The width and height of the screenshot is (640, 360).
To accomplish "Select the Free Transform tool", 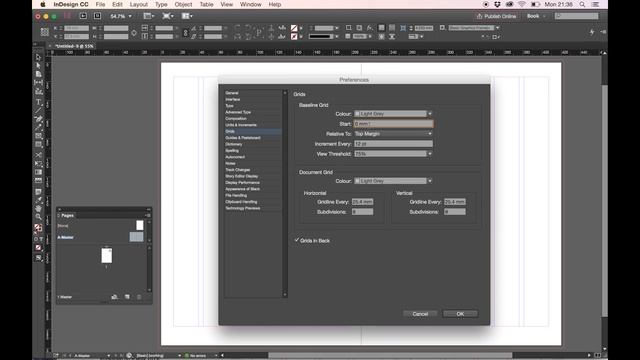I will click(x=38, y=164).
